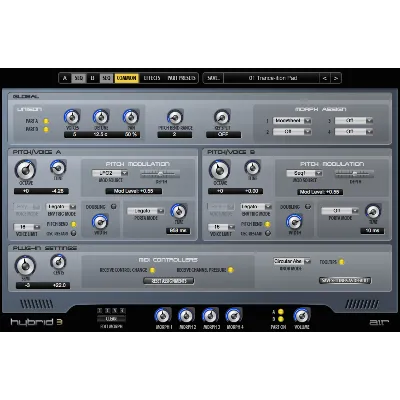Enable Doubling in Pitch/Voice A
Viewport: 400px width, 400px height.
(x=114, y=207)
